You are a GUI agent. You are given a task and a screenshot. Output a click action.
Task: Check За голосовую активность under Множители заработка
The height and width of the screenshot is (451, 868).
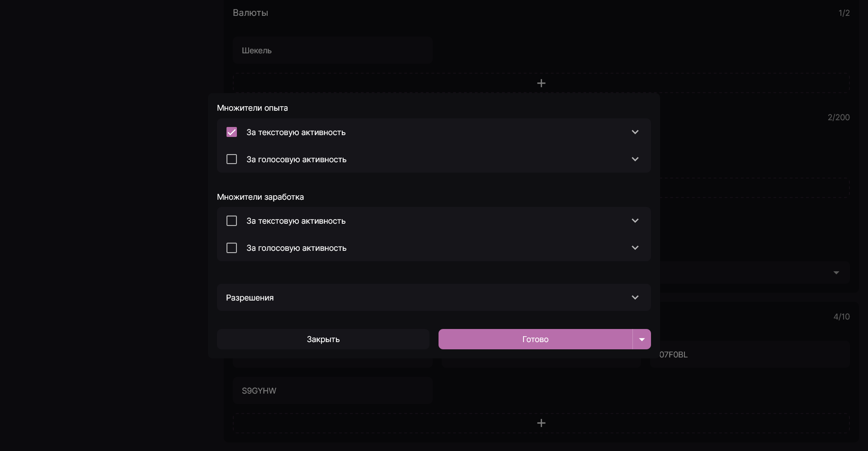coord(231,248)
